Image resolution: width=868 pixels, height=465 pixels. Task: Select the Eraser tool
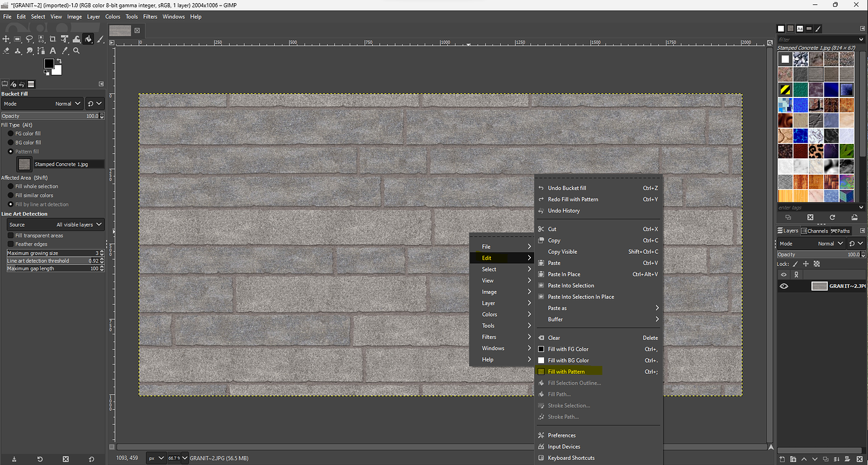coord(6,51)
